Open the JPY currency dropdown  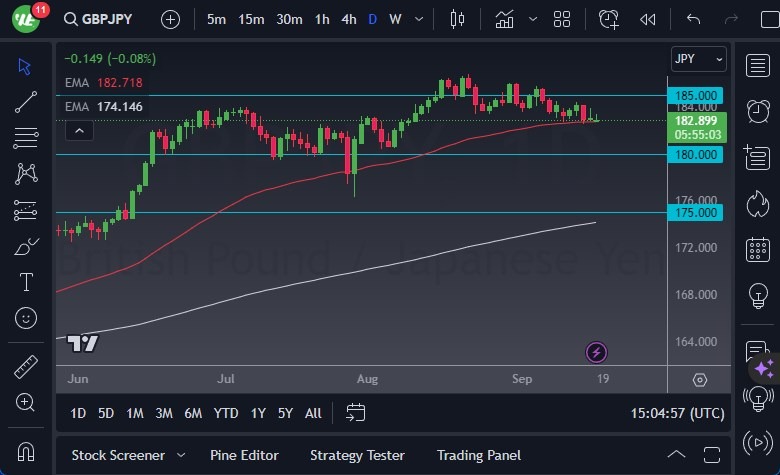click(x=699, y=59)
